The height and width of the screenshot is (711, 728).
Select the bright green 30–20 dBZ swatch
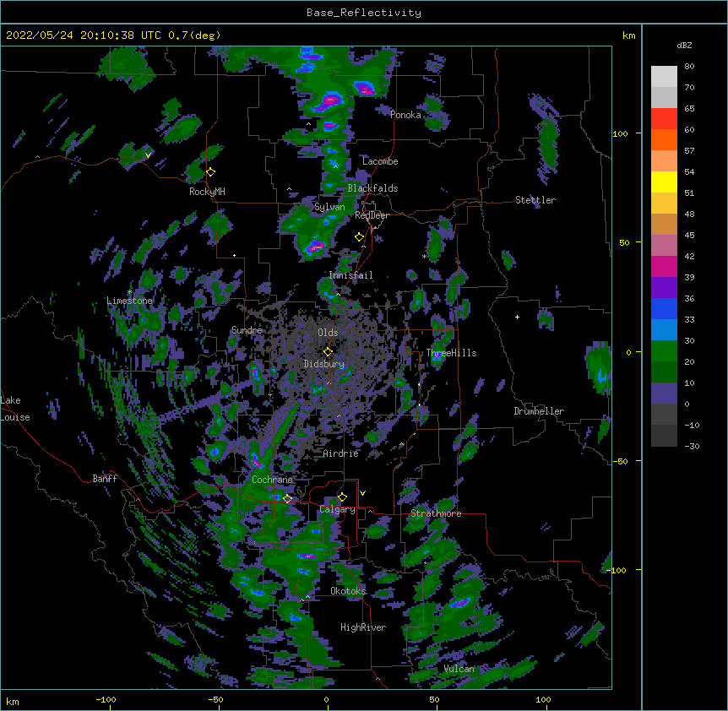[x=664, y=351]
